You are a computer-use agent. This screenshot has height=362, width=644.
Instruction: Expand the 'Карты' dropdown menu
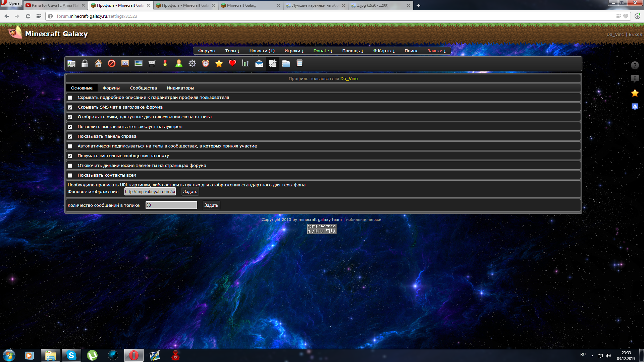[x=384, y=51]
